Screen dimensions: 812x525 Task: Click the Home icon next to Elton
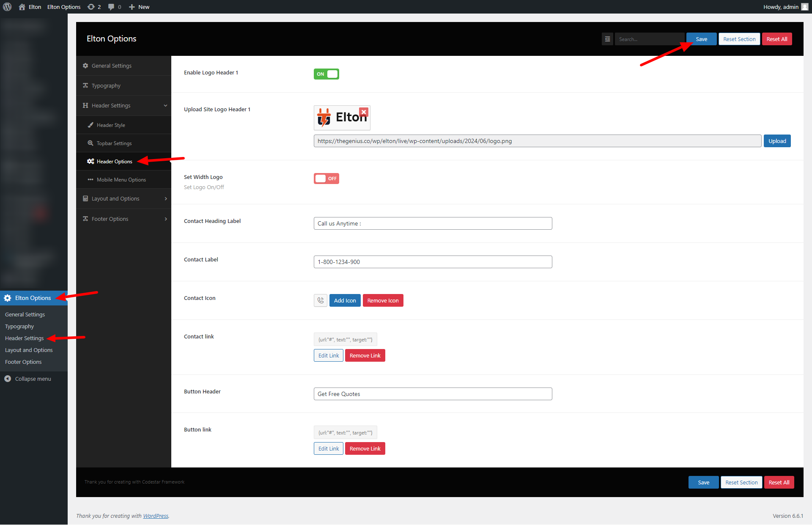[22, 7]
